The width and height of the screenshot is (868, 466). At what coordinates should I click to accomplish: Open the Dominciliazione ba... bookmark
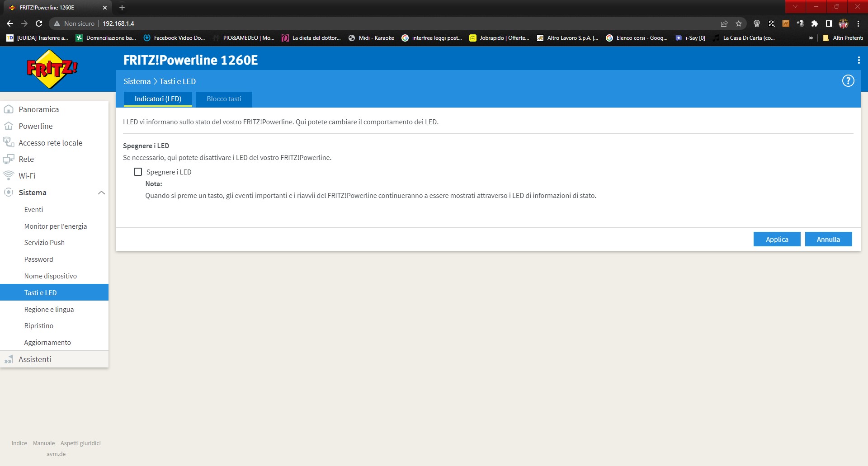pos(105,38)
